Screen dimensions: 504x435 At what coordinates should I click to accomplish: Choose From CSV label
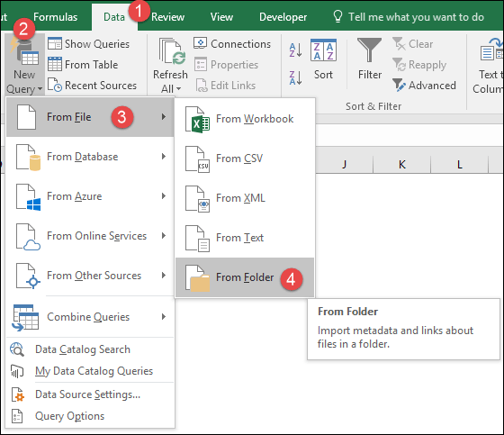pos(239,159)
